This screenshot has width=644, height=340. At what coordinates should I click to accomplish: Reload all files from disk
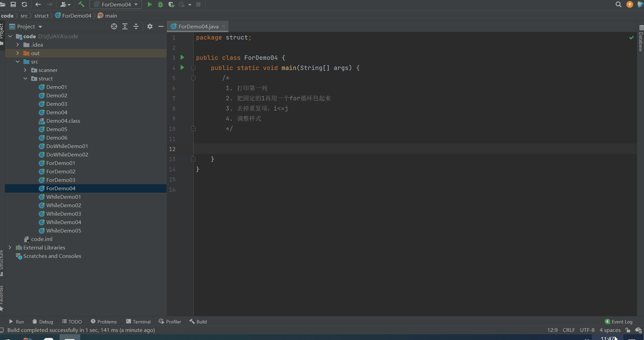24,4
